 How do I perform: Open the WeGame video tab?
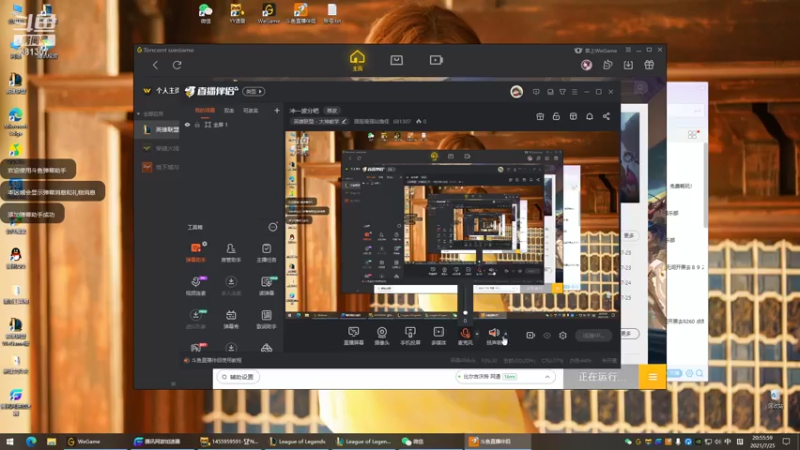pos(436,60)
